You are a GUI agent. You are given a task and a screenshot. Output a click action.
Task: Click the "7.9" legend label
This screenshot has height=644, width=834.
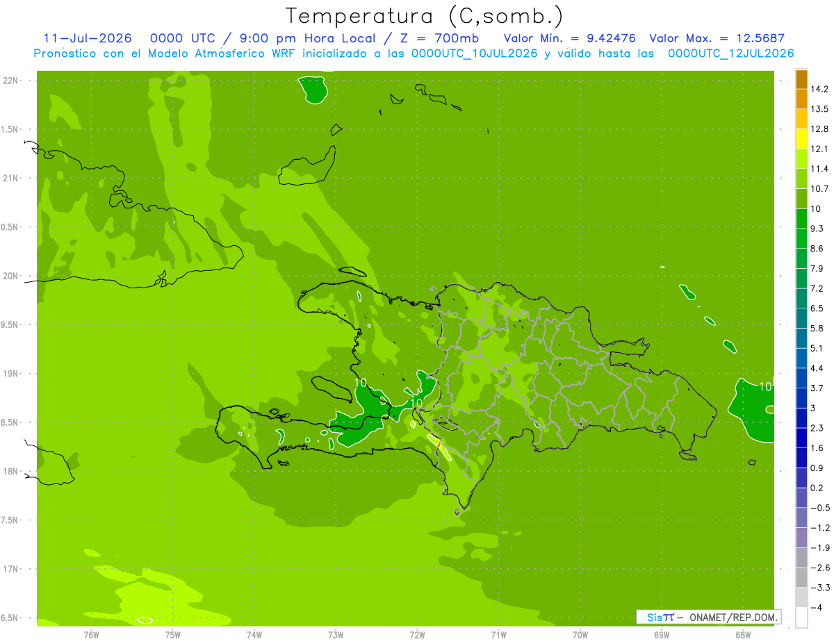click(x=817, y=268)
